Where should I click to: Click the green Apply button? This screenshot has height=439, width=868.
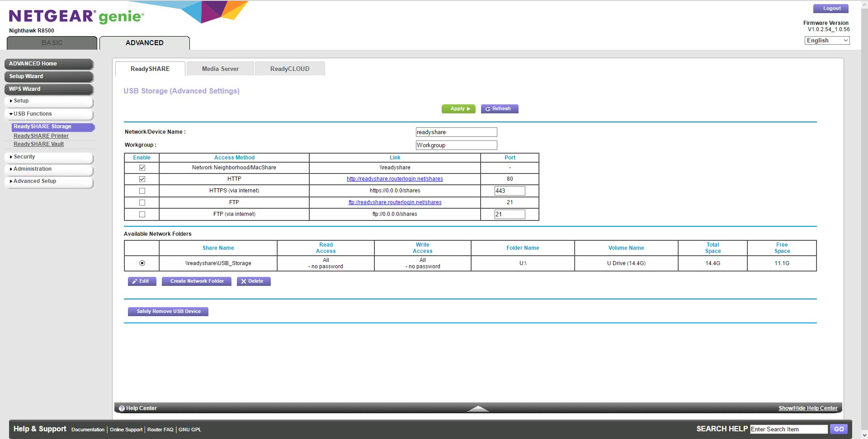pyautogui.click(x=458, y=109)
